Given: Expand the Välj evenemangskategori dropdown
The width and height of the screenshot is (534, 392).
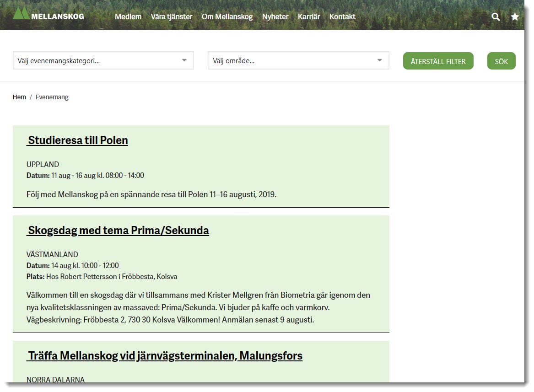Looking at the screenshot, I should click(x=103, y=61).
